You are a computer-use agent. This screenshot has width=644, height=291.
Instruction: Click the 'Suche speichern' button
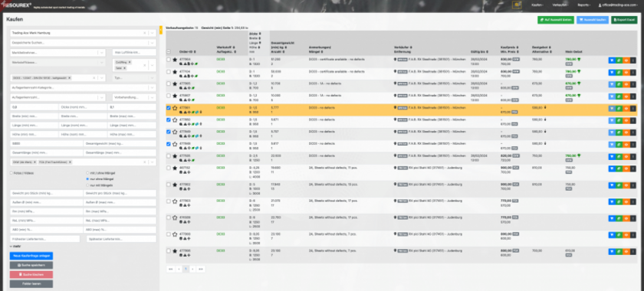coord(31,265)
